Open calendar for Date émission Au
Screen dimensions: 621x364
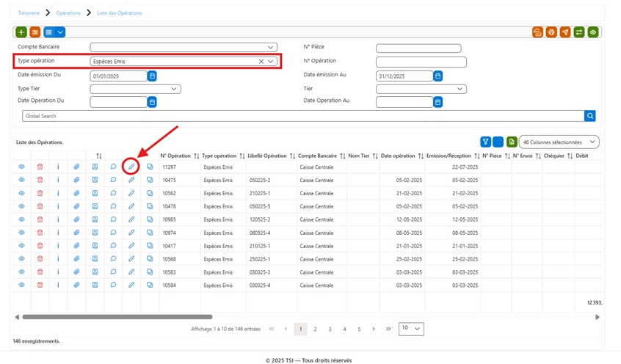(437, 76)
